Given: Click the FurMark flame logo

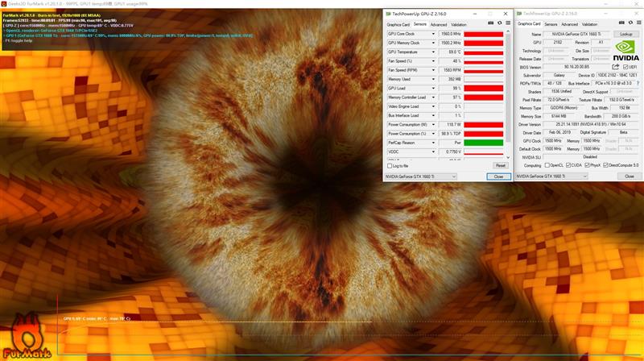Looking at the screenshot, I should [x=27, y=336].
